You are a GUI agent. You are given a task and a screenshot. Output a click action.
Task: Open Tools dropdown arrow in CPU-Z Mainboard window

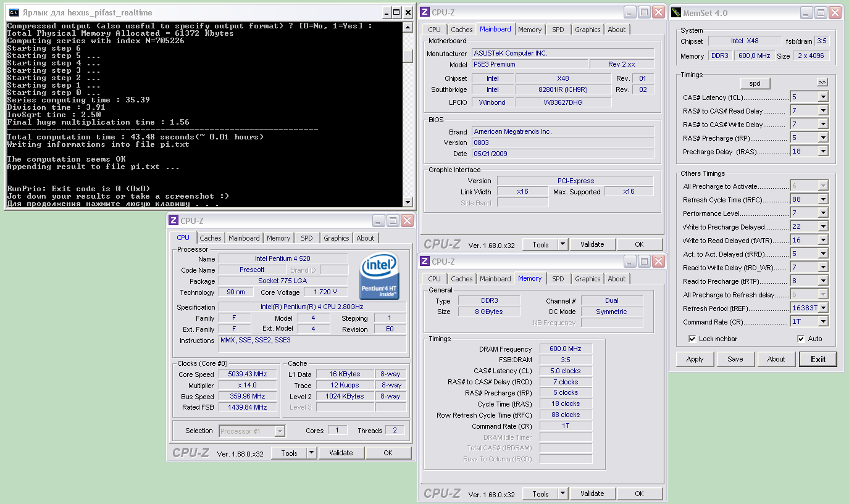click(563, 244)
